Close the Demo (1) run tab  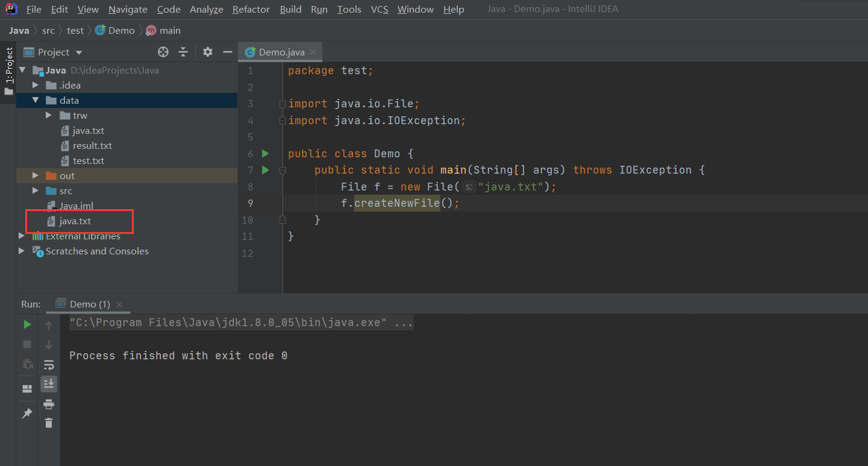119,304
